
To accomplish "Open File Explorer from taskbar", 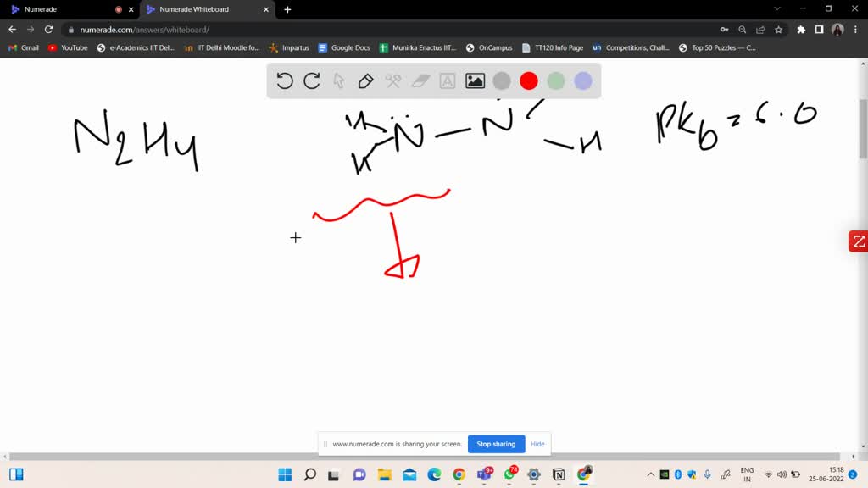I will (384, 474).
